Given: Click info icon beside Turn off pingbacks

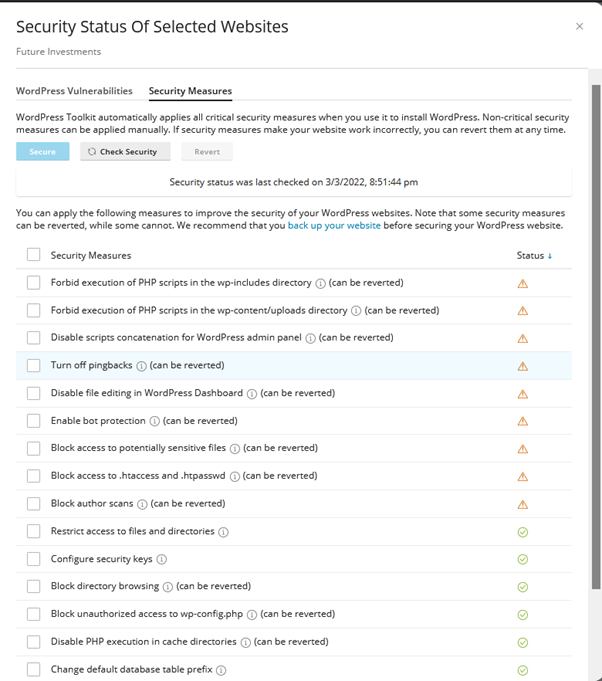Looking at the screenshot, I should click(142, 366).
